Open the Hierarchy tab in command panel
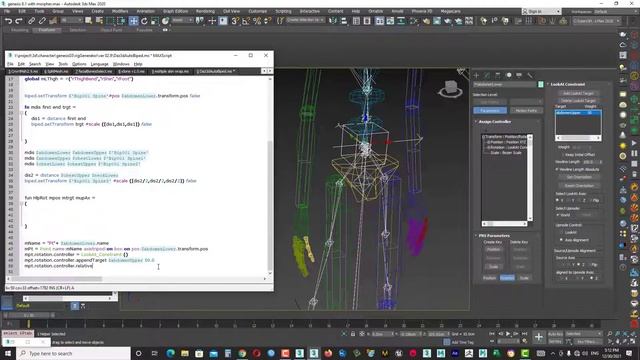This screenshot has width=640, height=360. click(498, 75)
